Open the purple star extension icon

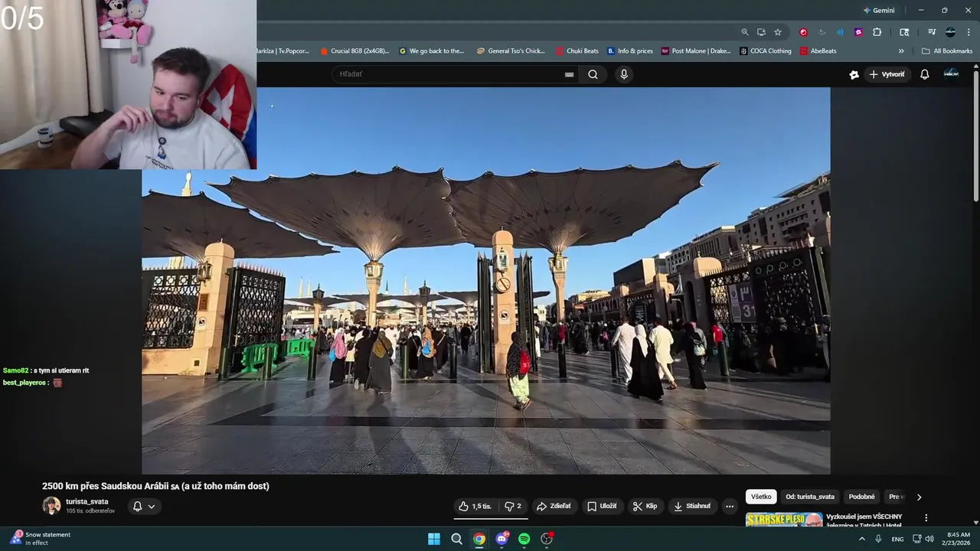[x=858, y=32]
